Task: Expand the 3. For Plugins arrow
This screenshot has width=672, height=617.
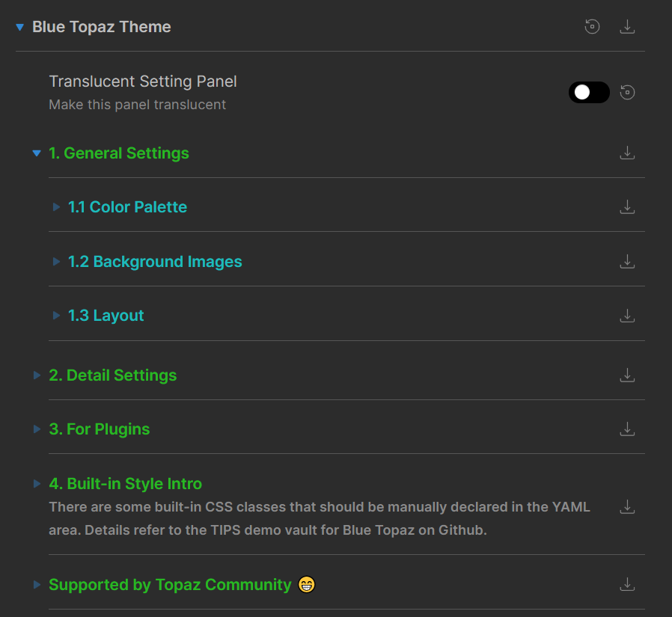Action: click(x=37, y=429)
